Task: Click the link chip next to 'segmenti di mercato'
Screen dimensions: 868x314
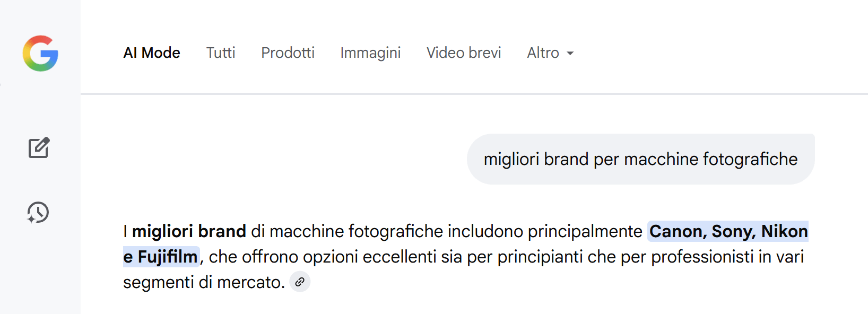Action: 300,282
